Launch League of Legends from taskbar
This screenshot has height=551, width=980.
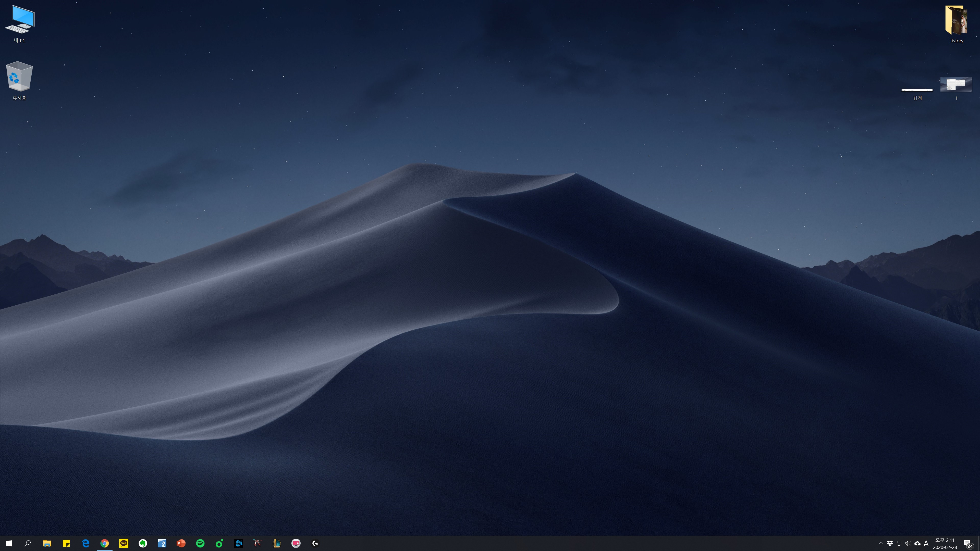(277, 543)
